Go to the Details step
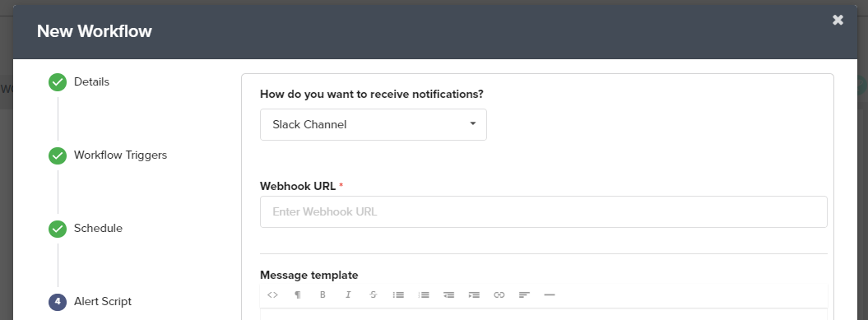 pyautogui.click(x=92, y=82)
